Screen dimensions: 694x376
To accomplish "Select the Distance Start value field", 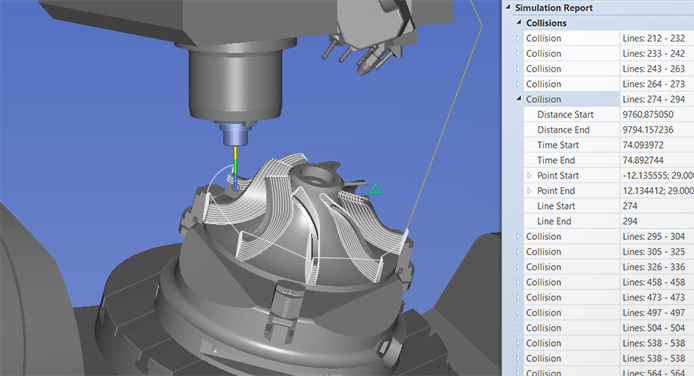I will tap(657, 115).
